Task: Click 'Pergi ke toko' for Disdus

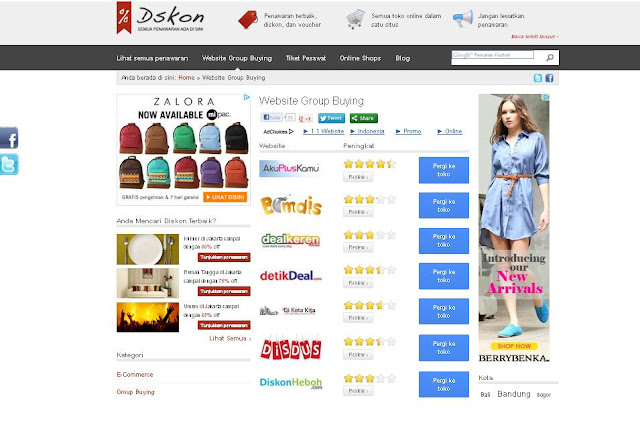Action: pyautogui.click(x=444, y=348)
